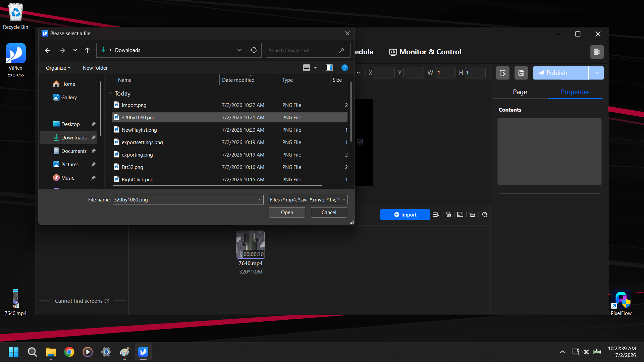
Task: Collapse the Today group
Action: pos(110,93)
